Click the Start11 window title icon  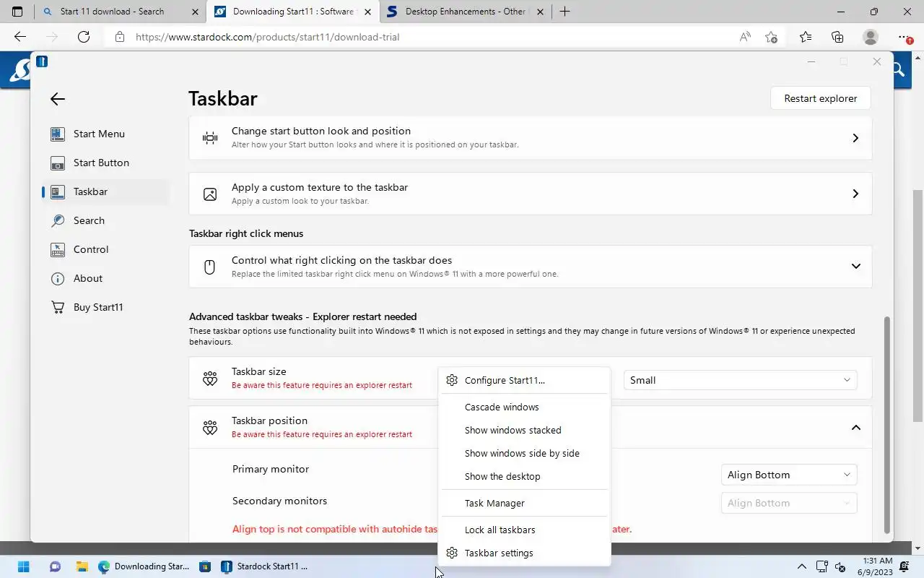point(42,61)
